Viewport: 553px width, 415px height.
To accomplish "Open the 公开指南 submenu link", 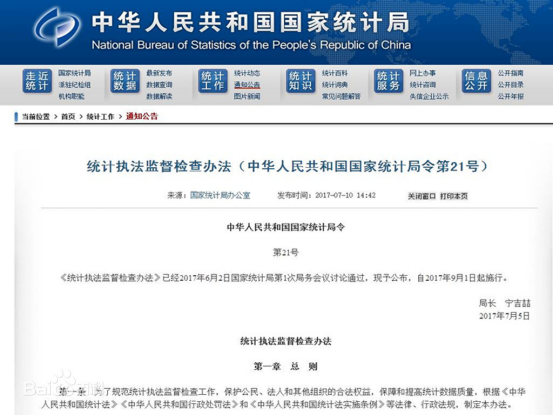I will pos(510,73).
